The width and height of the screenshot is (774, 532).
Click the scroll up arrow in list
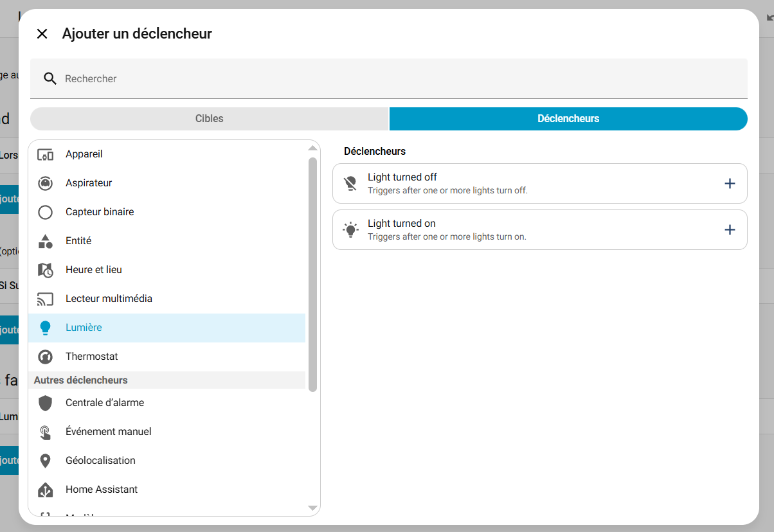[x=313, y=148]
